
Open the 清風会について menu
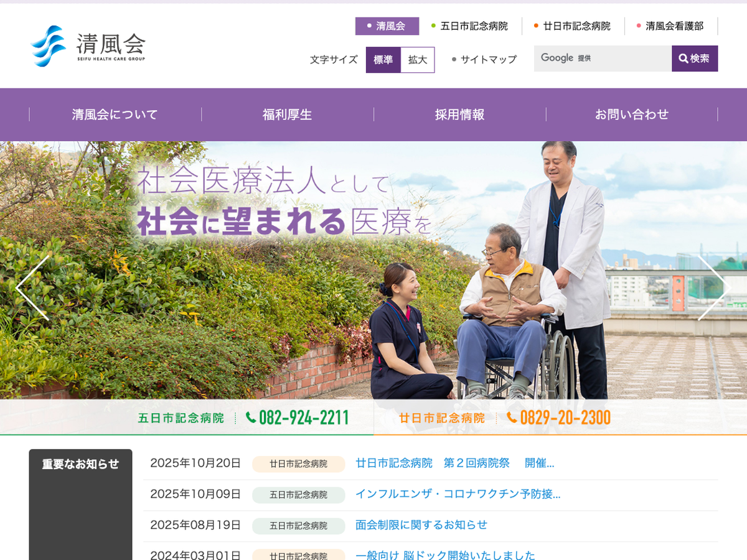point(115,114)
